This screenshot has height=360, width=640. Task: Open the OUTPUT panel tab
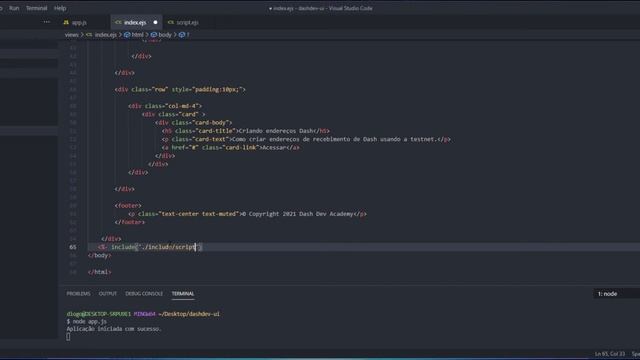click(x=108, y=294)
